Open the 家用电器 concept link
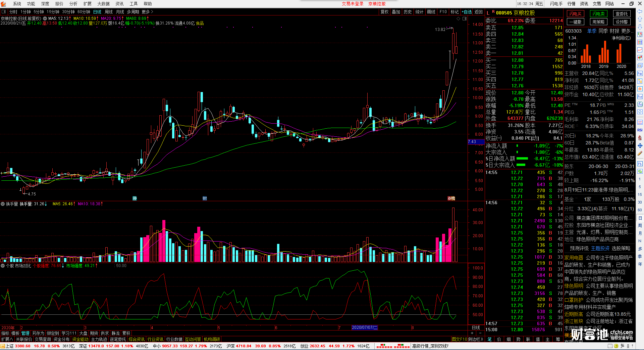Viewport: 644px width, 350px height. pyautogui.click(x=574, y=258)
